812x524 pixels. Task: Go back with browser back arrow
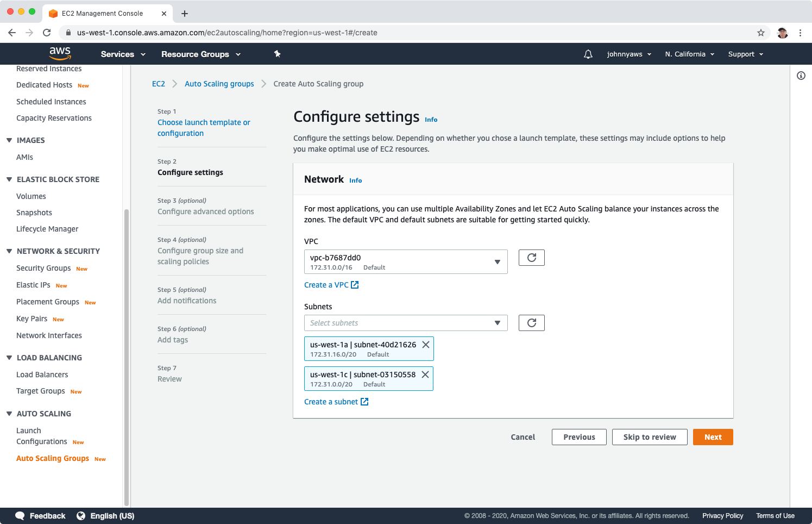click(12, 33)
